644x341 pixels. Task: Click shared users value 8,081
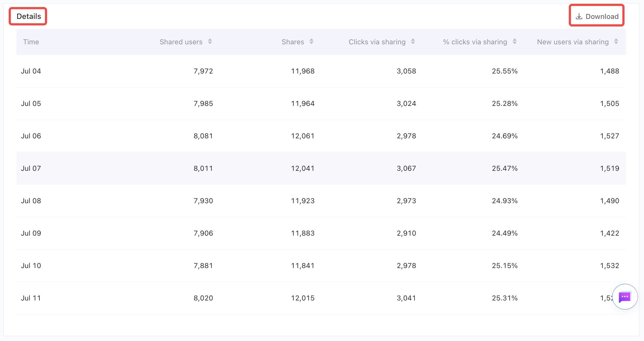203,136
